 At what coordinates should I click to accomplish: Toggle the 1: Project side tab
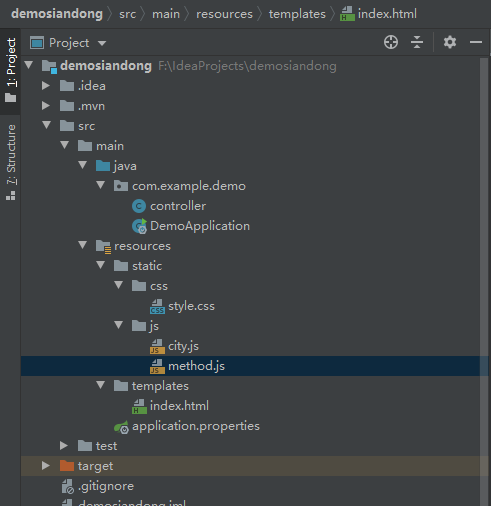click(x=11, y=70)
